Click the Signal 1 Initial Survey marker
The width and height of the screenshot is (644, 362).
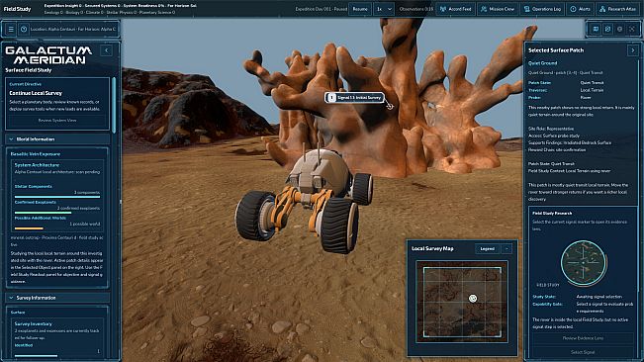click(355, 98)
